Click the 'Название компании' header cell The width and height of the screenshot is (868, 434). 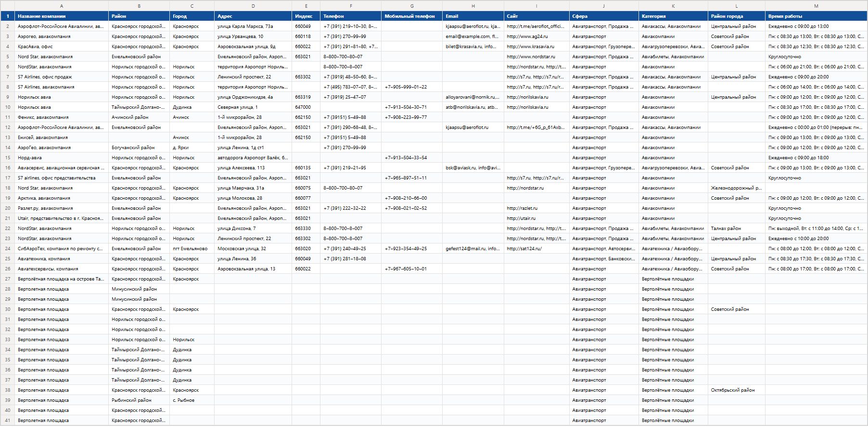coord(62,16)
